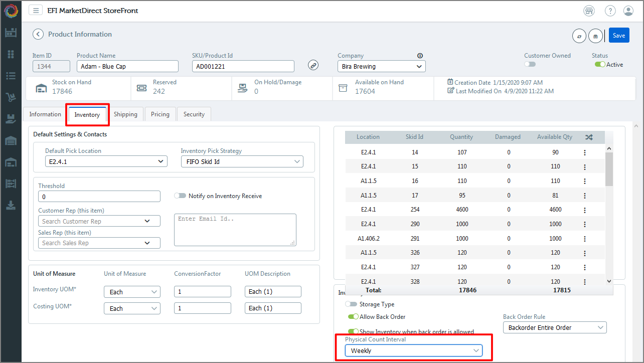644x363 pixels.
Task: Expand the Search Sales Rep dropdown
Action: pos(99,243)
